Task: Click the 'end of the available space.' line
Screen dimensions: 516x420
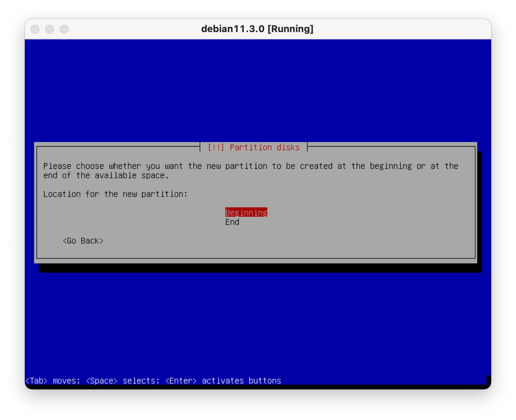Action: pyautogui.click(x=106, y=176)
